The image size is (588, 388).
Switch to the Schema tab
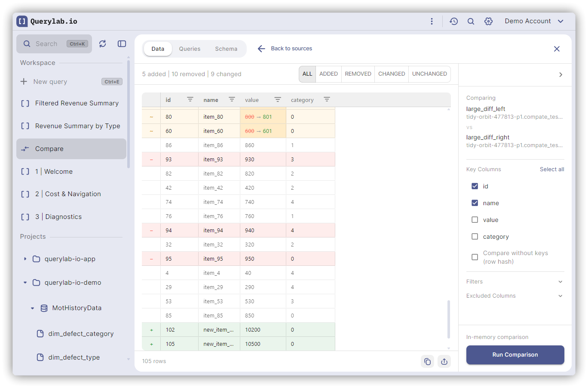click(x=226, y=49)
